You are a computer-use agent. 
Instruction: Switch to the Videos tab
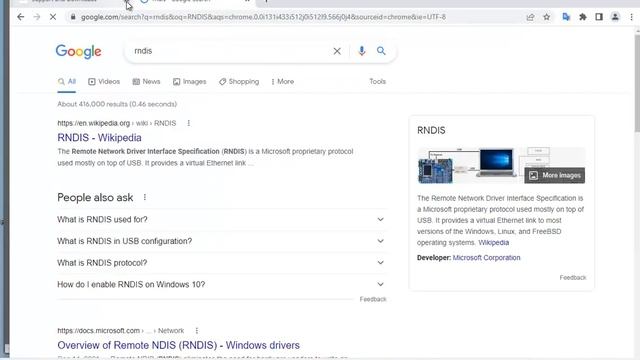click(104, 82)
